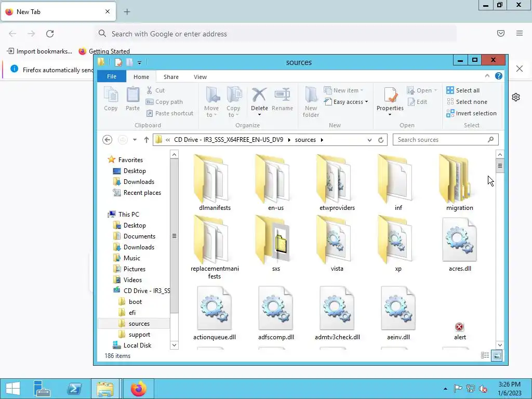Open a new Firefox tab
The height and width of the screenshot is (399, 532).
point(127,12)
